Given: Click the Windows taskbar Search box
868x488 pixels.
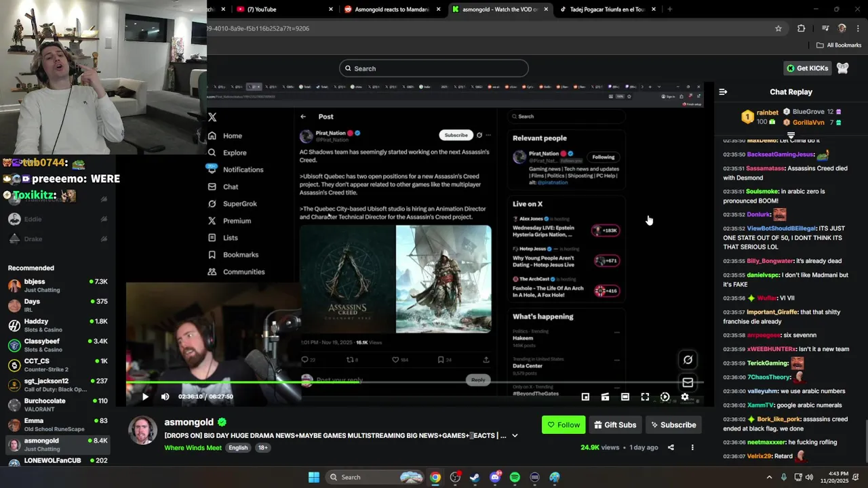Looking at the screenshot, I should pos(374,477).
